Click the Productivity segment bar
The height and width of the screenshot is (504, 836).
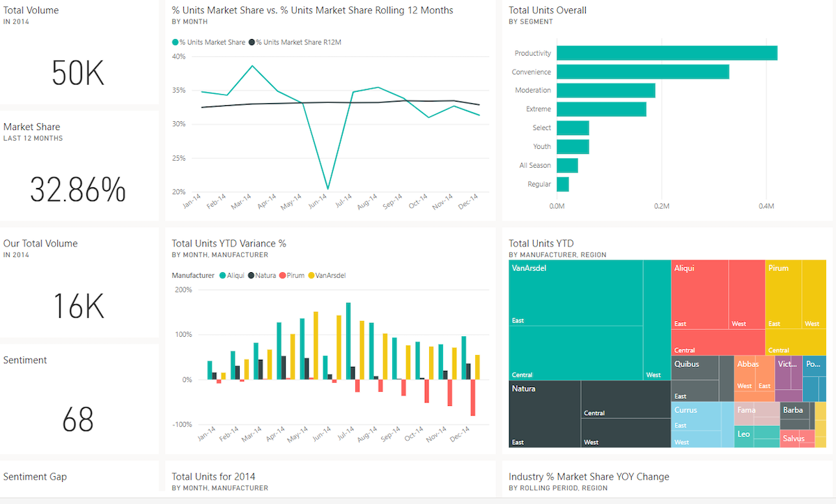(x=666, y=52)
